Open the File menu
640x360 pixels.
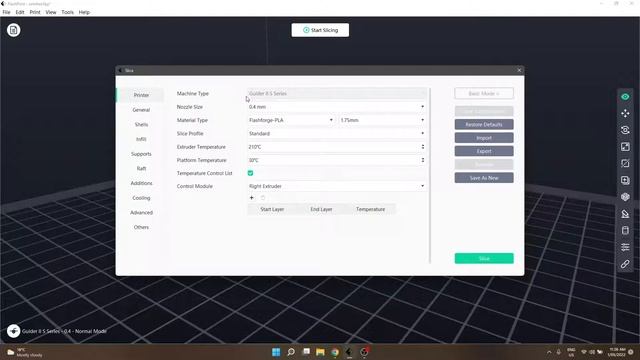[7, 12]
